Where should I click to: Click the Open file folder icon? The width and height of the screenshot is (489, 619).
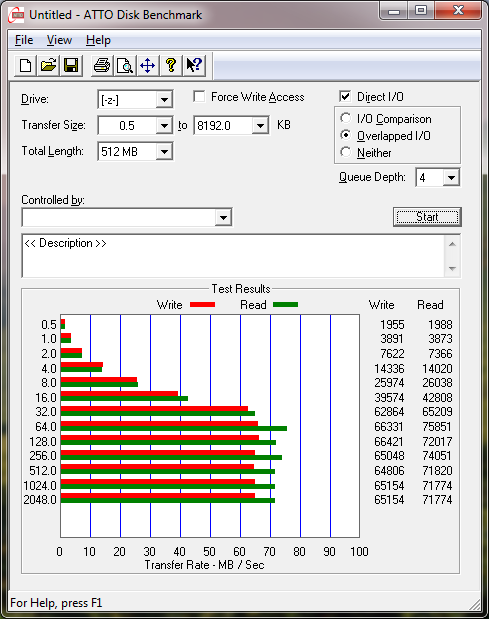point(48,65)
